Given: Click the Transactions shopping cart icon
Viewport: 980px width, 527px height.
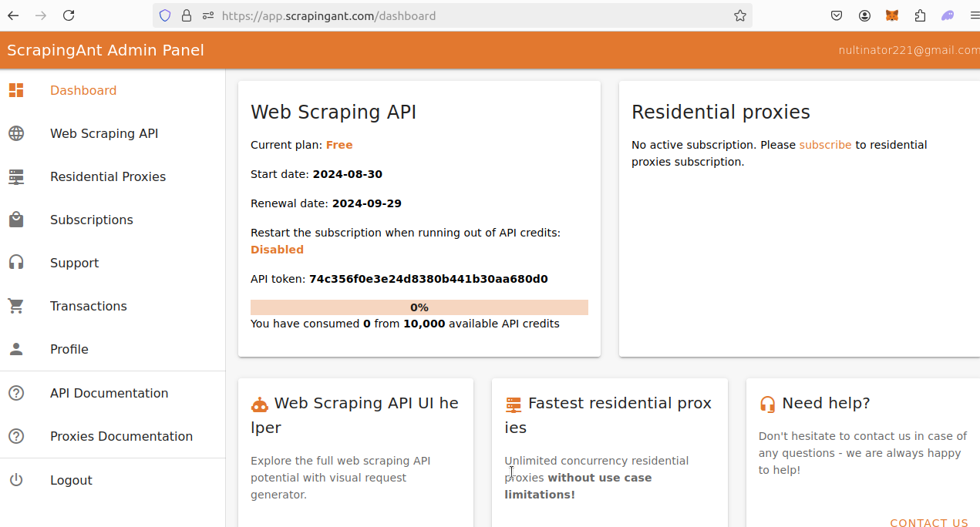Looking at the screenshot, I should 16,306.
